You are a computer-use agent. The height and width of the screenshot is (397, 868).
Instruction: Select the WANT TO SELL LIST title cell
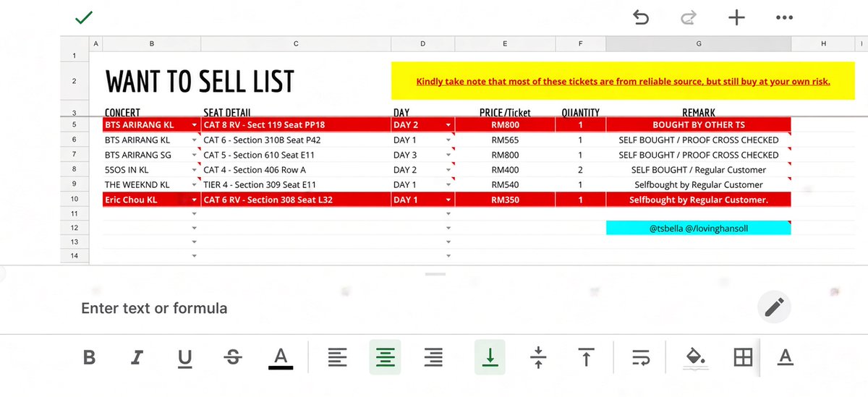(200, 82)
